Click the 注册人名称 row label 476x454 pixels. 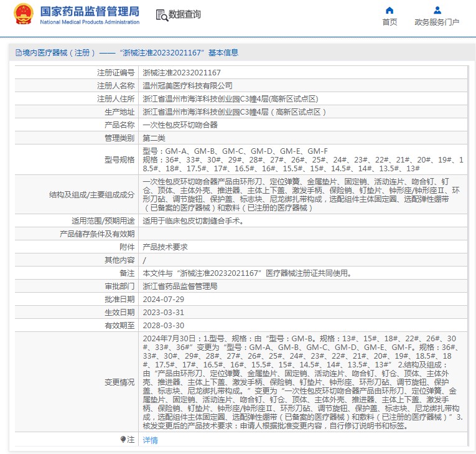[x=116, y=86]
